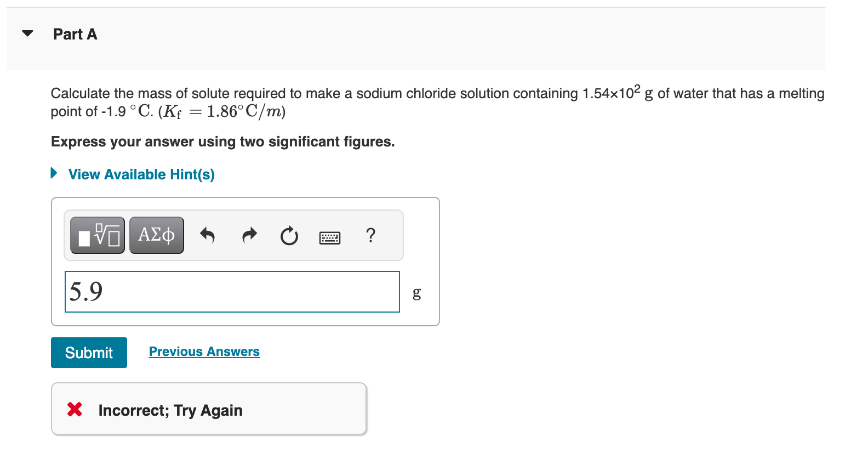Screen dimensions: 868x453
Task: Redo the last answer edit
Action: tap(249, 235)
